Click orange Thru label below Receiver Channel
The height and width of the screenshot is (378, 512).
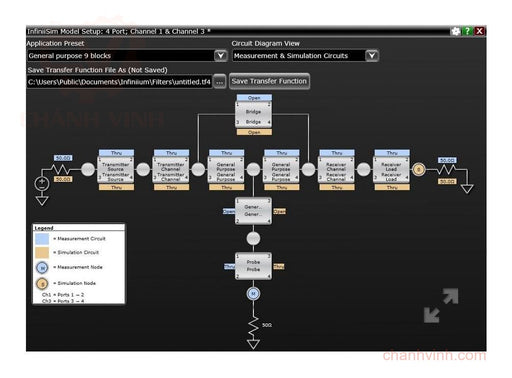pyautogui.click(x=337, y=188)
